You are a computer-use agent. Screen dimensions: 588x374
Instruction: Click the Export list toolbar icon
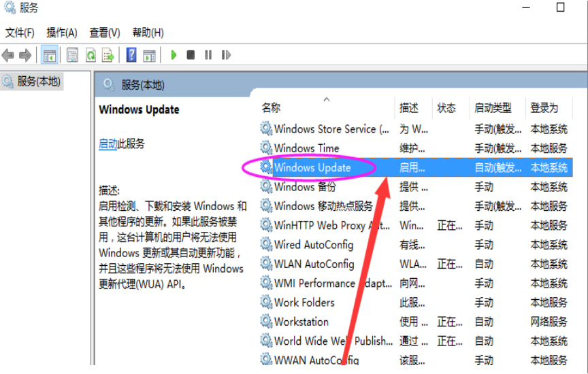pyautogui.click(x=108, y=56)
